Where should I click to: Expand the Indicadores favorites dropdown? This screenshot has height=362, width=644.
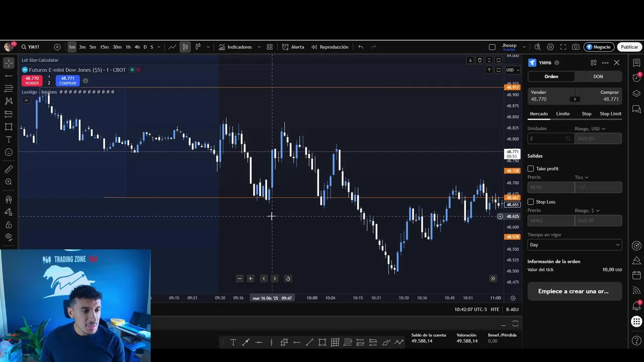coord(259,47)
